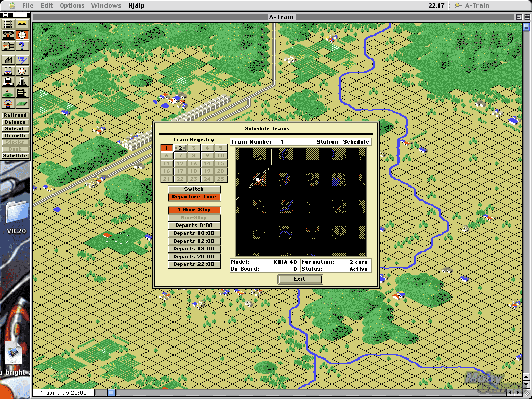The height and width of the screenshot is (399, 532).
Task: Open the Subsid. report
Action: tap(15, 129)
